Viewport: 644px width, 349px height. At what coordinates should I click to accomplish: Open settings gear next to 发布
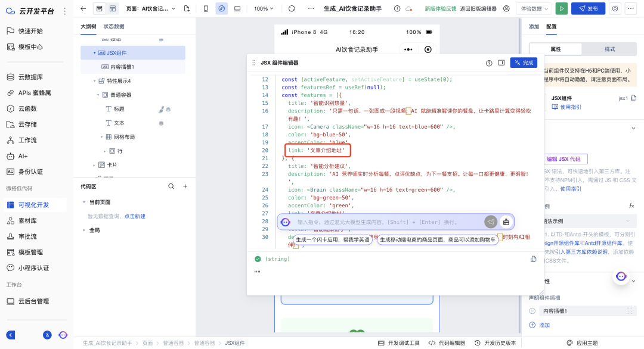point(615,8)
